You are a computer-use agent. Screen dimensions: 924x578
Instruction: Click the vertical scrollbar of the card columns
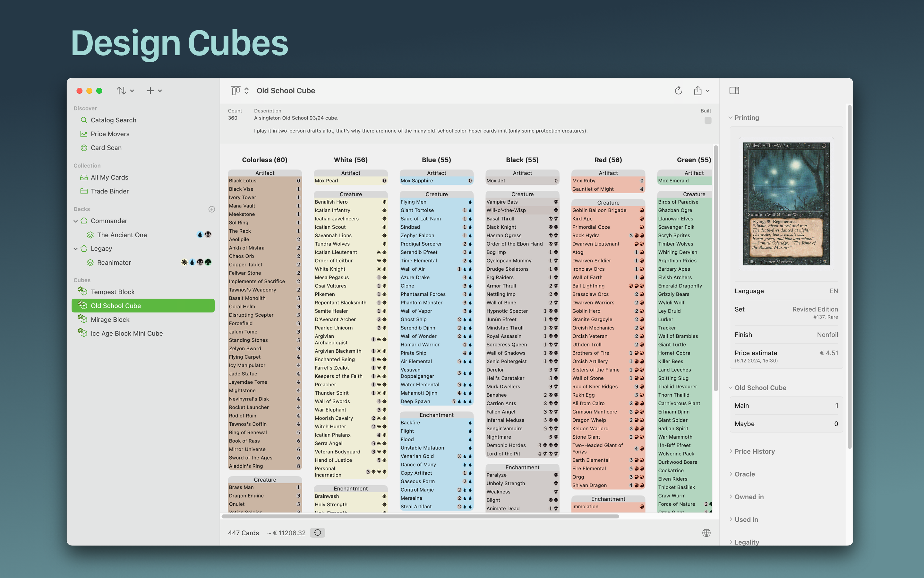click(716, 268)
